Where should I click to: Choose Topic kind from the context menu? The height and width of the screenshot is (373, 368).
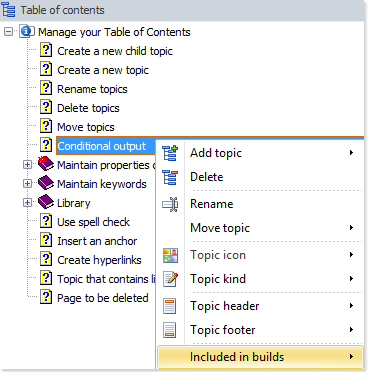[260, 279]
